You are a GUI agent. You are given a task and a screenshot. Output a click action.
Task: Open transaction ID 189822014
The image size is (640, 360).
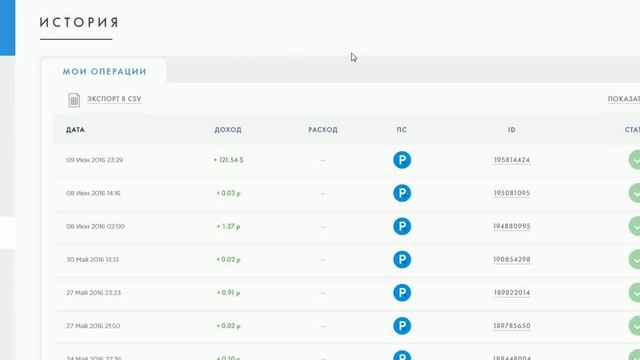point(512,293)
